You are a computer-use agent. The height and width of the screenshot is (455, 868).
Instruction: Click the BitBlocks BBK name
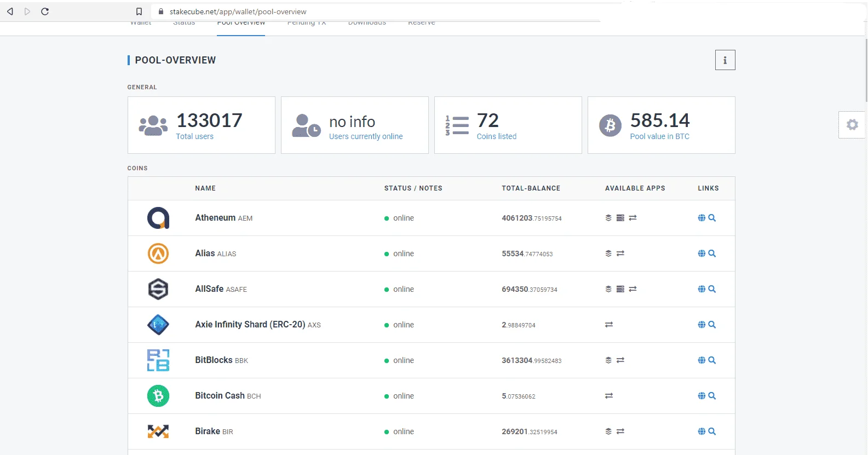tap(222, 360)
